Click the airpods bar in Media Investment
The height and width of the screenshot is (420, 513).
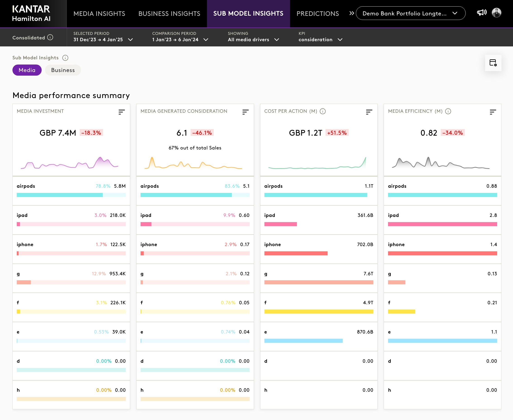60,195
